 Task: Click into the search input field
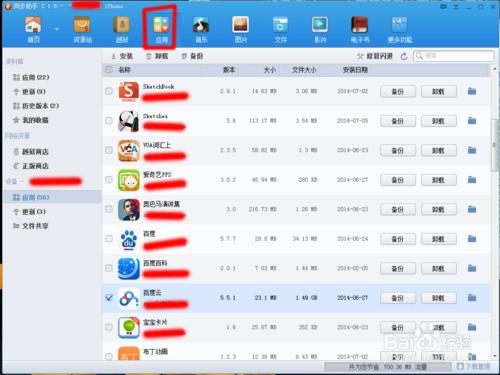[x=454, y=56]
